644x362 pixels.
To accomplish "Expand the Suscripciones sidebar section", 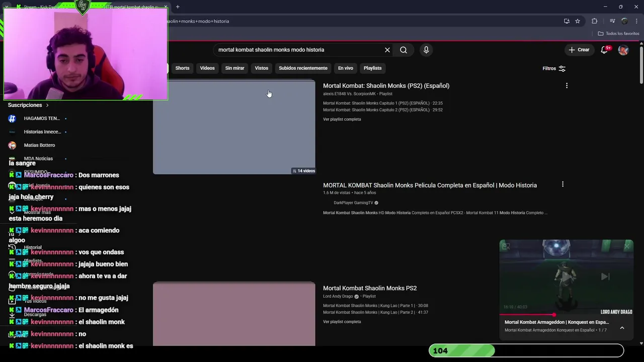I will point(28,105).
